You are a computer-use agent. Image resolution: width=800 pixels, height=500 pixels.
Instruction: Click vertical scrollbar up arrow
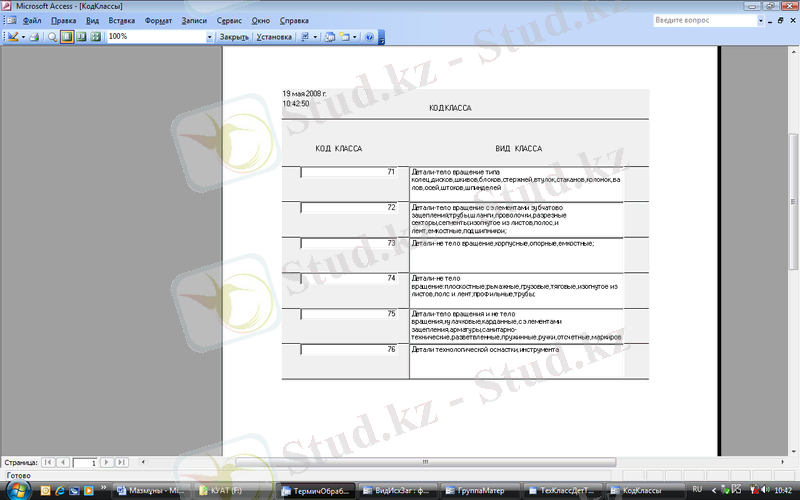pyautogui.click(x=794, y=52)
